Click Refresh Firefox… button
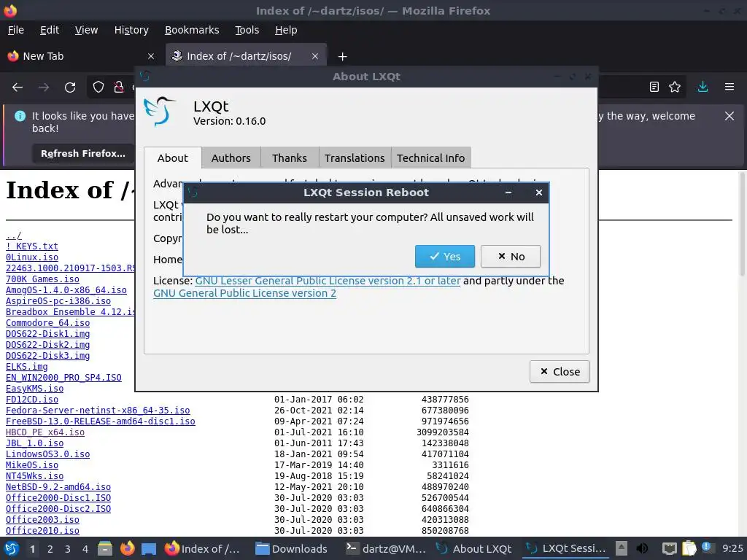Screen dimensions: 747x560 [83, 154]
